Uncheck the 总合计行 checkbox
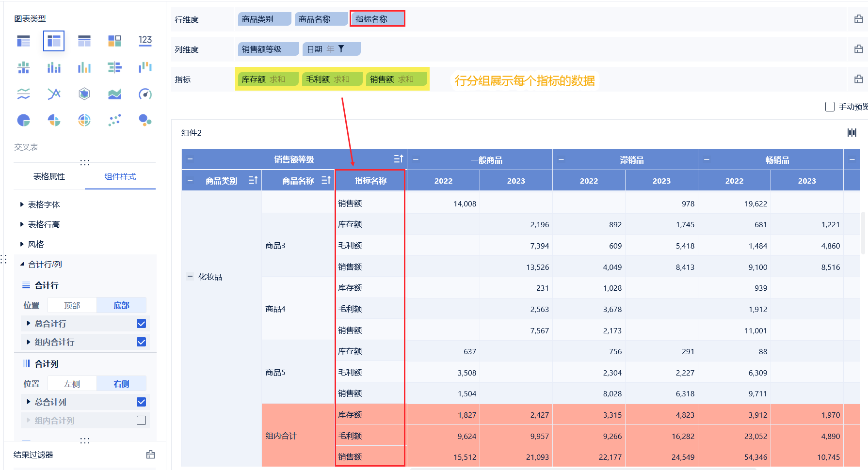The width and height of the screenshot is (868, 470). [x=141, y=324]
